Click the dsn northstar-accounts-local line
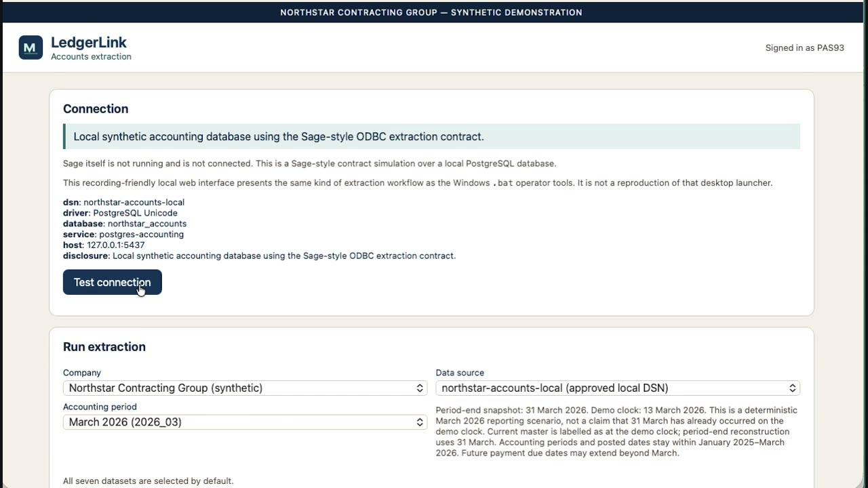 pyautogui.click(x=123, y=202)
